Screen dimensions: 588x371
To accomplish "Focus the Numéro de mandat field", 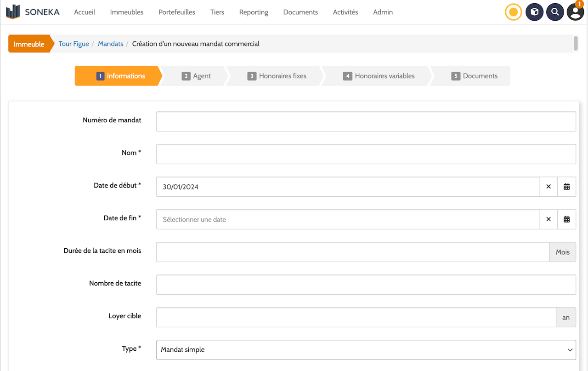I will click(366, 121).
